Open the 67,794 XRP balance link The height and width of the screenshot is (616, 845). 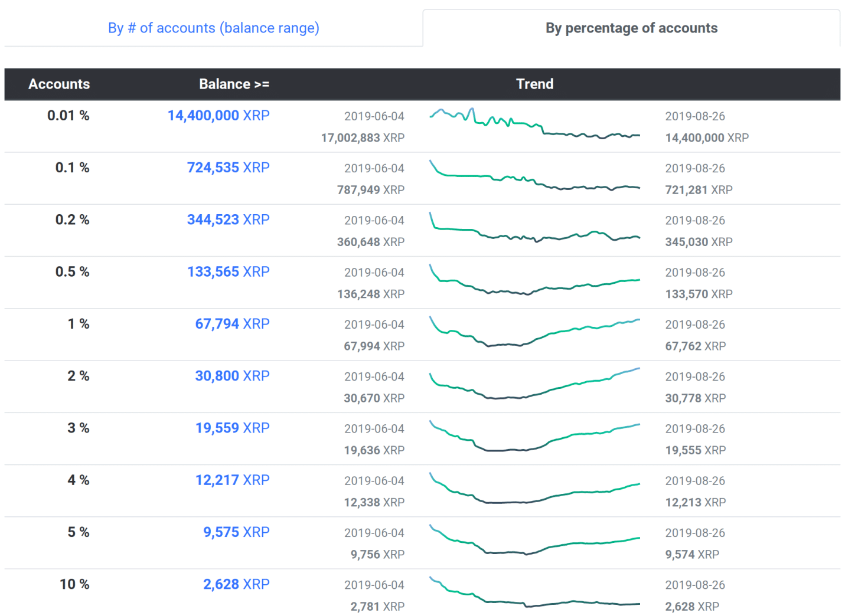pyautogui.click(x=232, y=324)
